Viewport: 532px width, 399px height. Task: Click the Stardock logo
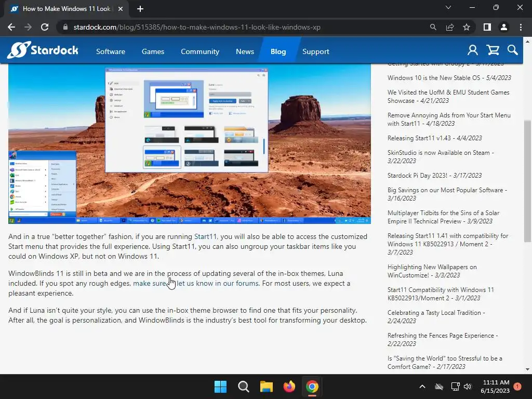pyautogui.click(x=43, y=50)
